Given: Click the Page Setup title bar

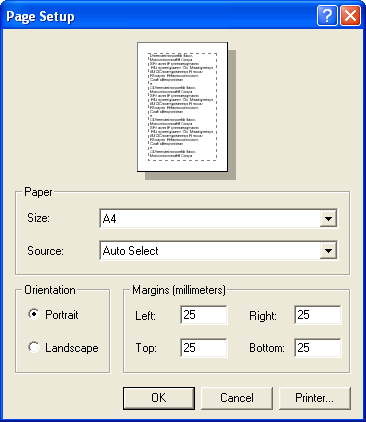Looking at the screenshot, I should 160,16.
